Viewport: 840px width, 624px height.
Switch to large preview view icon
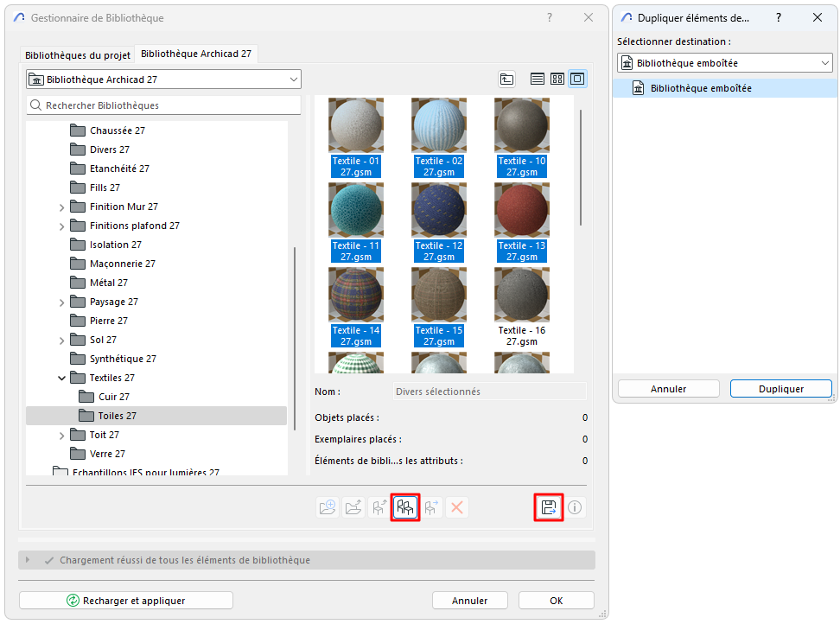coord(577,80)
